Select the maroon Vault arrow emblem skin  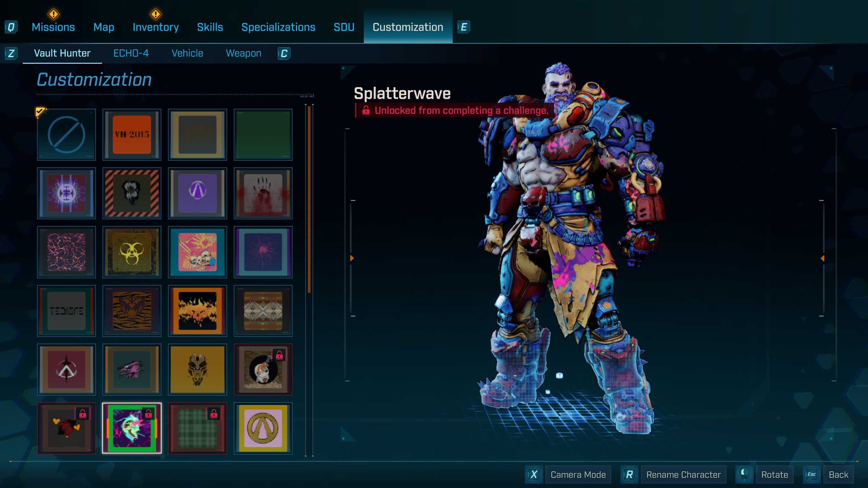pyautogui.click(x=66, y=369)
